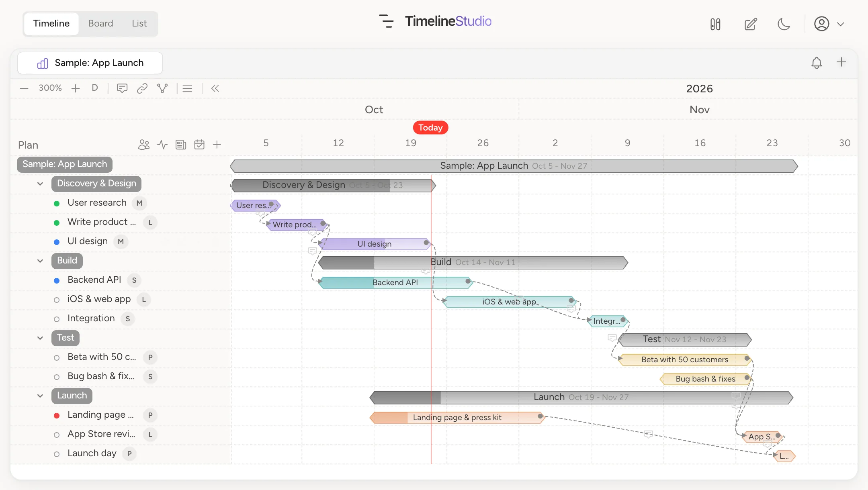This screenshot has width=868, height=490.
Task: Toggle the comments icon in toolbar
Action: click(122, 88)
